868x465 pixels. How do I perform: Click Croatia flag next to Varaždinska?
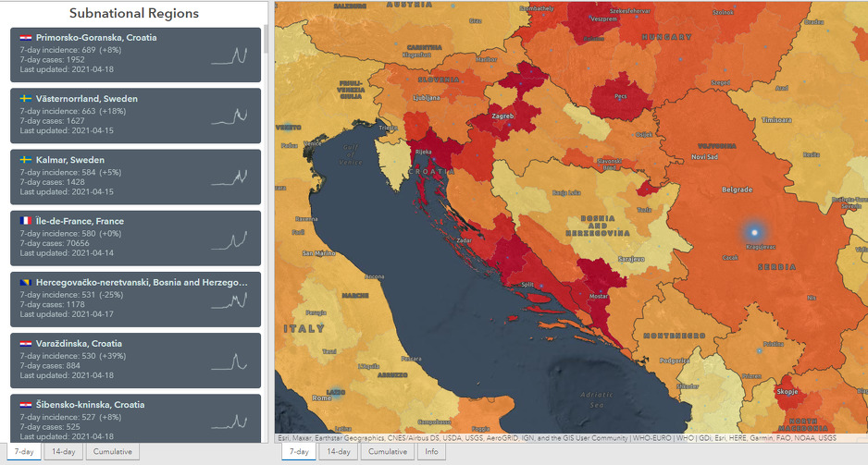coord(26,343)
